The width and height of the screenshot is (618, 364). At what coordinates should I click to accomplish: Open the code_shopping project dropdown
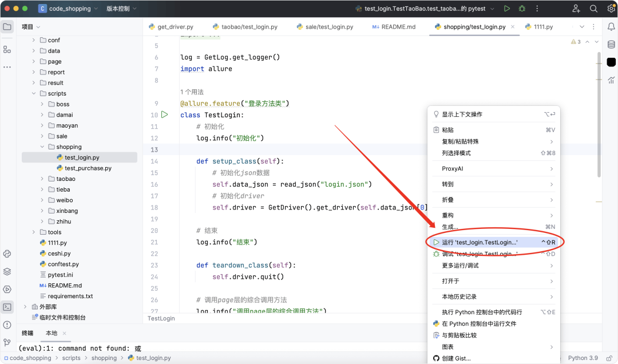68,8
